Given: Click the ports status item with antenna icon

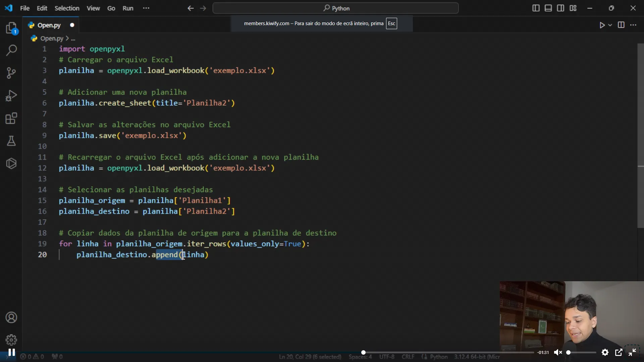Looking at the screenshot, I should [57, 357].
